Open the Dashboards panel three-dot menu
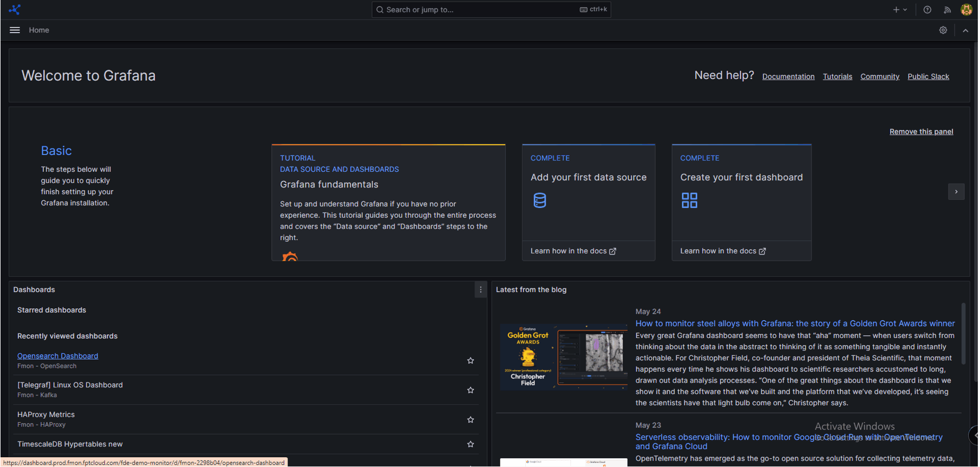The width and height of the screenshot is (980, 467). click(480, 290)
